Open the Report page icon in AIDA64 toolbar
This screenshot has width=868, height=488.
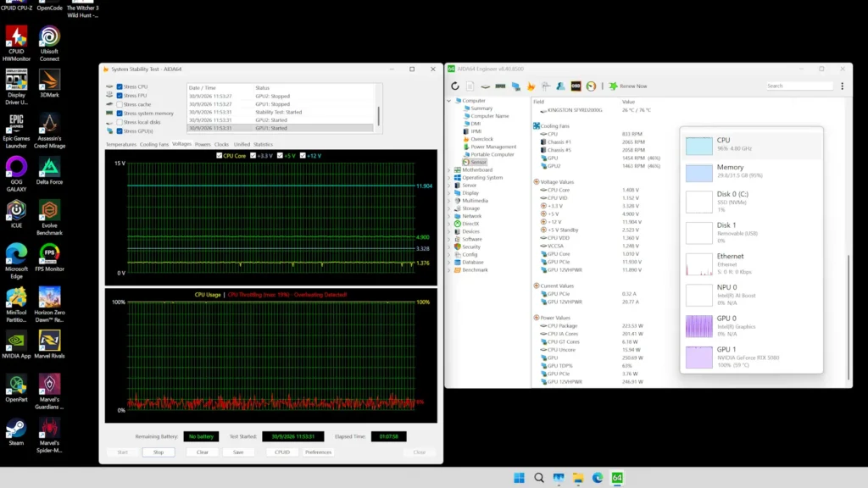(470, 86)
